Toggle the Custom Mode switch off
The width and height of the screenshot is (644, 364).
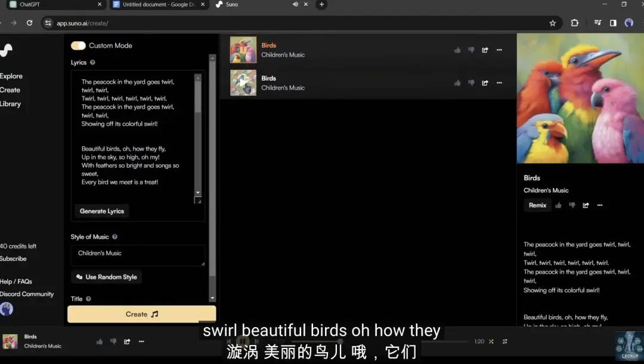pyautogui.click(x=78, y=45)
